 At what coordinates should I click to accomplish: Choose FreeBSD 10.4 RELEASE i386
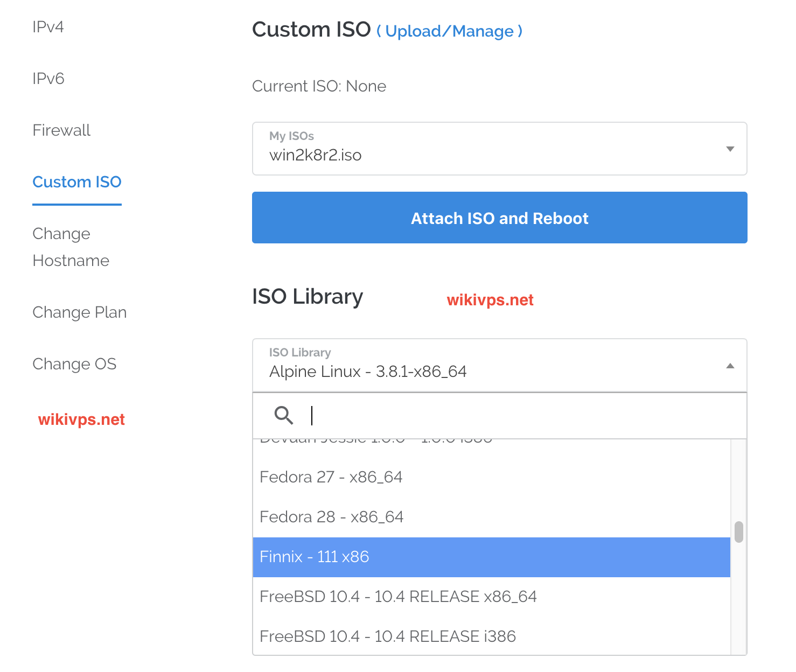click(x=387, y=636)
